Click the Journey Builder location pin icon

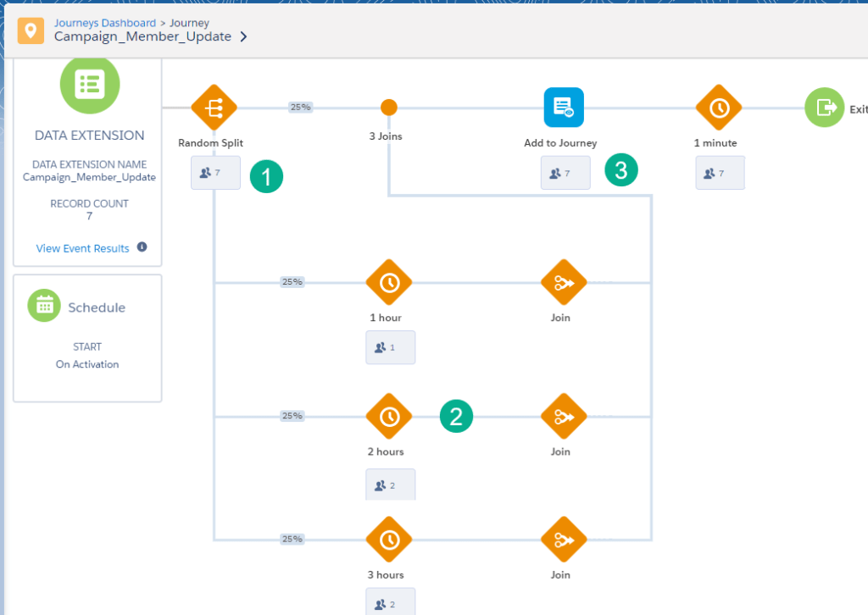point(31,30)
